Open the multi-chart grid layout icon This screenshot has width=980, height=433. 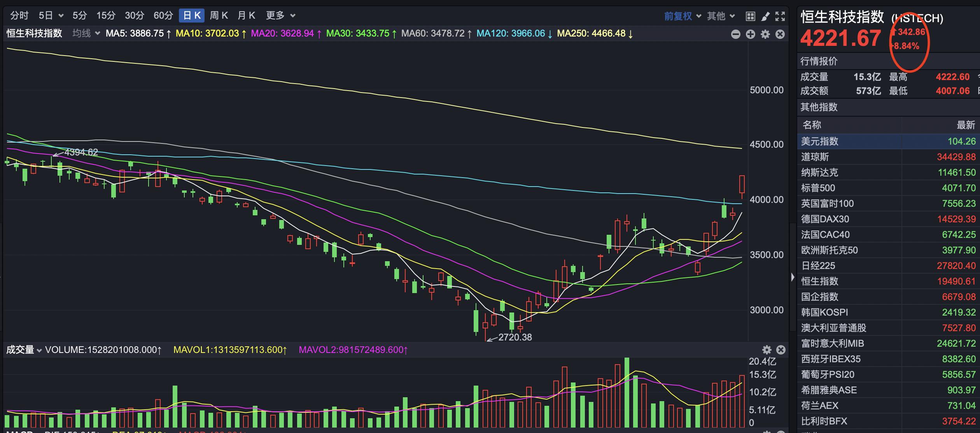coord(751,16)
